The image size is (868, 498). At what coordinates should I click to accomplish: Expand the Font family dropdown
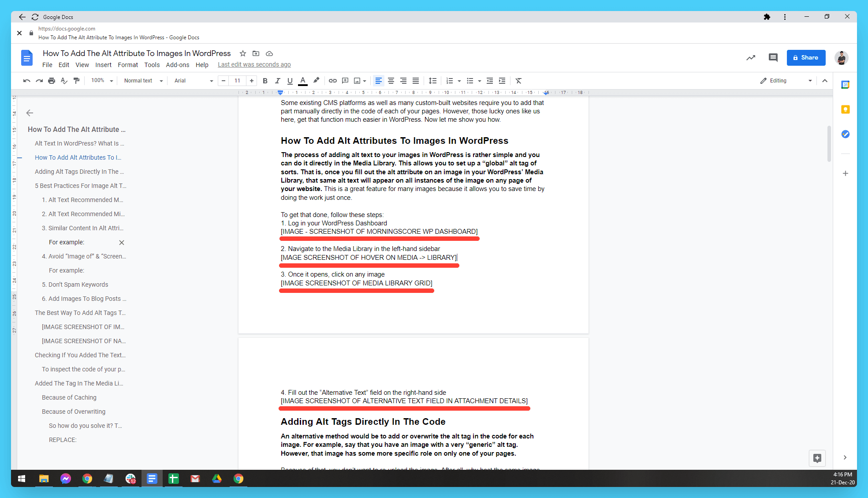[211, 81]
